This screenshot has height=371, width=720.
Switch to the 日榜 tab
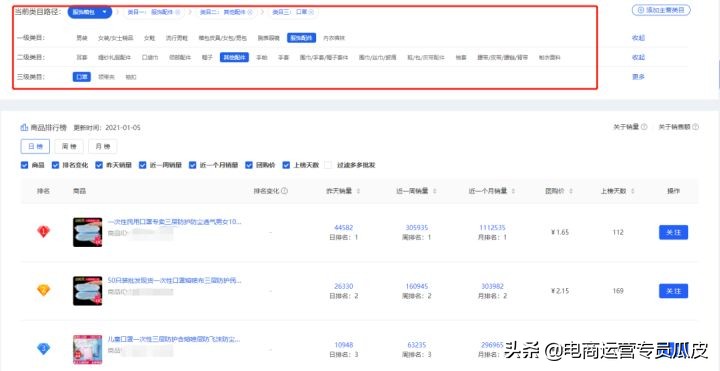(35, 146)
